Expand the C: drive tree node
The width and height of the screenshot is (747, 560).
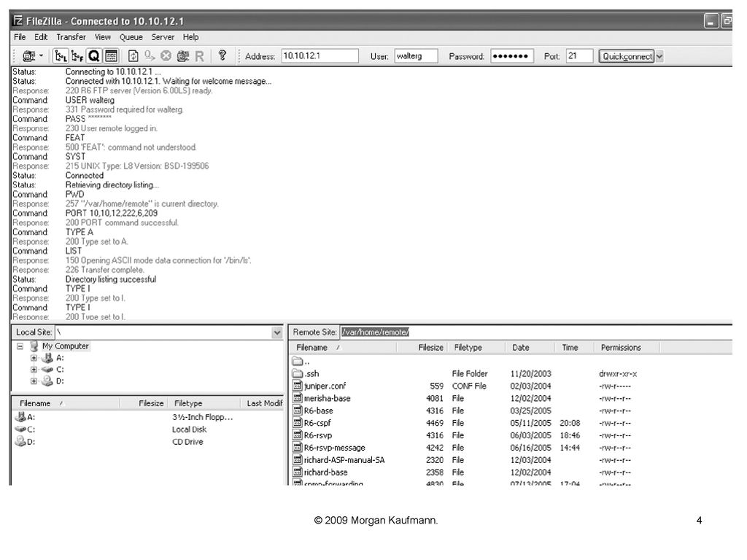coord(34,370)
